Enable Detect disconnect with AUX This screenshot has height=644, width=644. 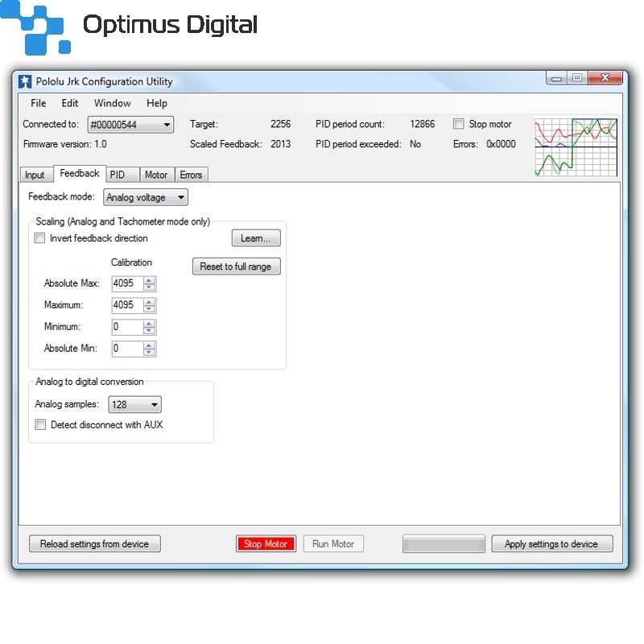tap(40, 424)
